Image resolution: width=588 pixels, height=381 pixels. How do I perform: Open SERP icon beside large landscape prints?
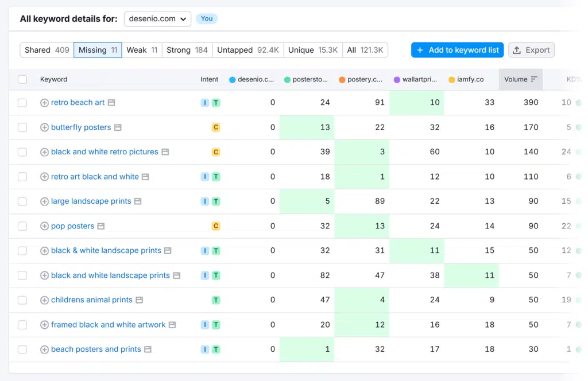coord(138,201)
